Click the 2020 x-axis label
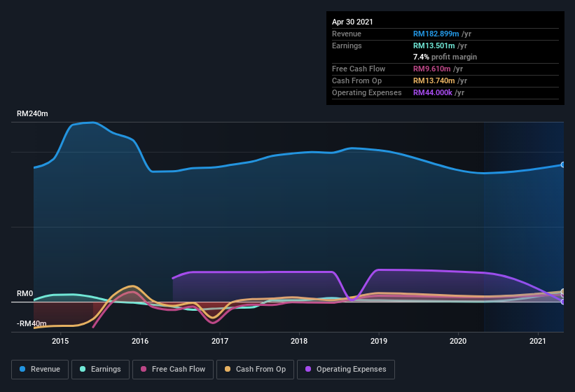The height and width of the screenshot is (392, 575). coord(458,341)
